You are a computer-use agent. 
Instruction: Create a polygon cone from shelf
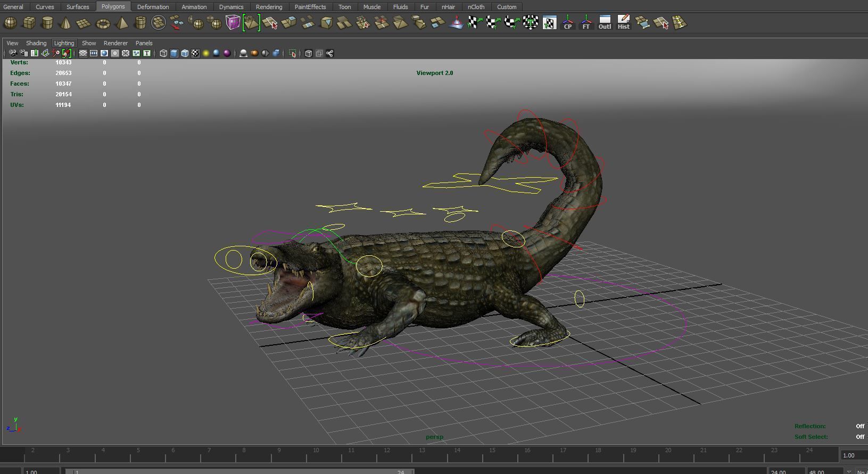tap(65, 23)
